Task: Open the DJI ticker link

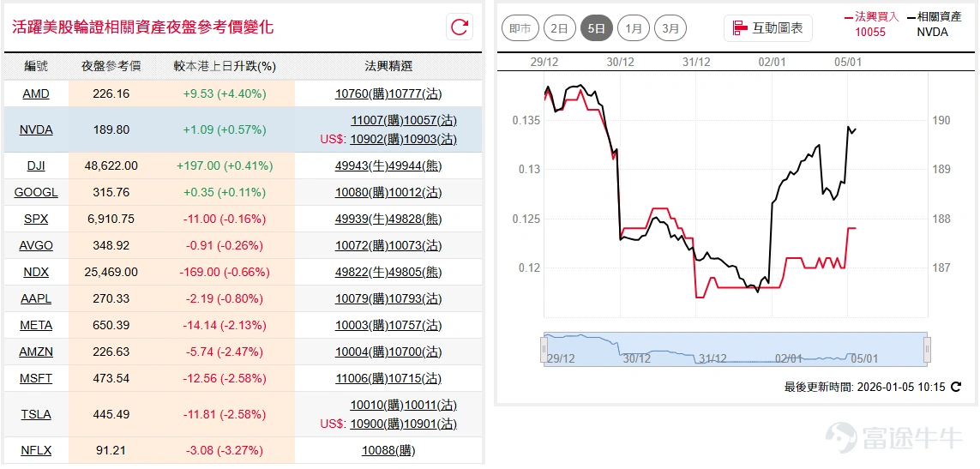Action: [x=36, y=165]
